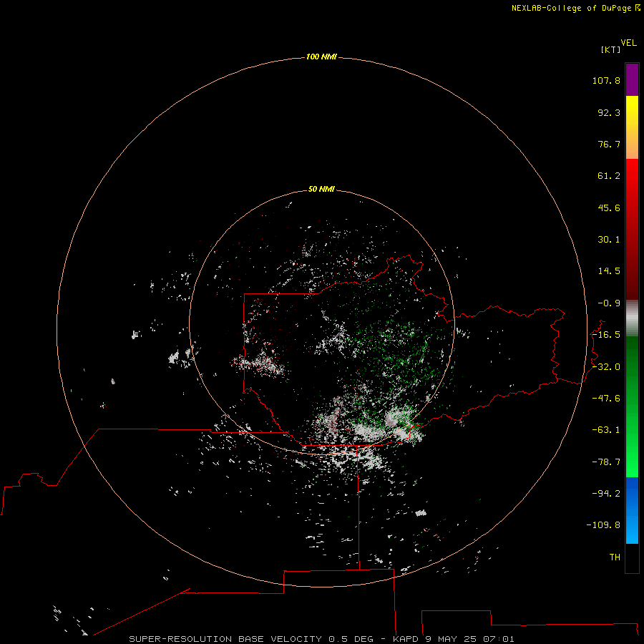Viewport: 644px width, 644px height.
Task: Select the 107.8 velocity scale value
Action: [x=606, y=80]
